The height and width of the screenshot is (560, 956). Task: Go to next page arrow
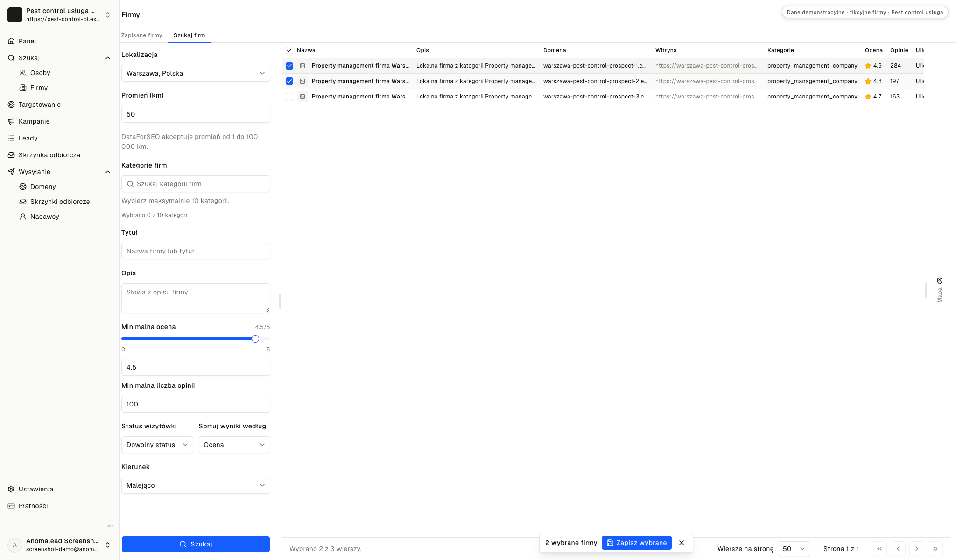tap(917, 549)
